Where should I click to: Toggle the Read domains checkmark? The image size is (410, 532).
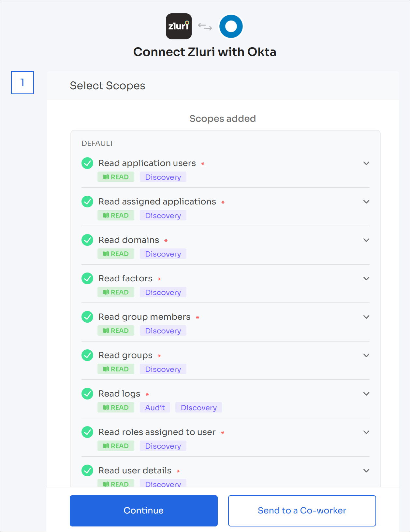click(x=87, y=240)
